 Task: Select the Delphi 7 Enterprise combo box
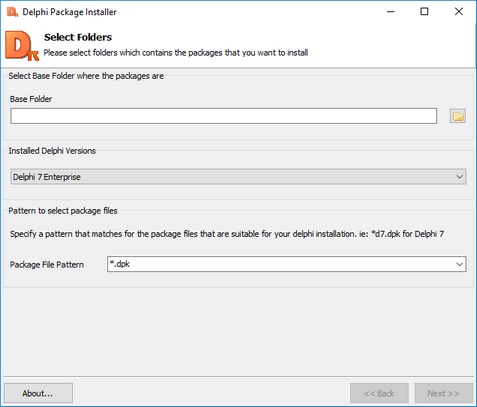coord(238,177)
